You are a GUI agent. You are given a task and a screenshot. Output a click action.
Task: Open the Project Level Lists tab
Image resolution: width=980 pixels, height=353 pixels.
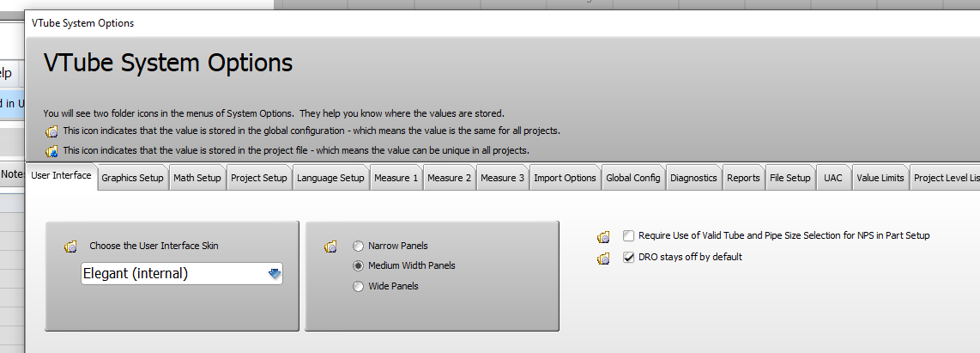[x=945, y=178]
